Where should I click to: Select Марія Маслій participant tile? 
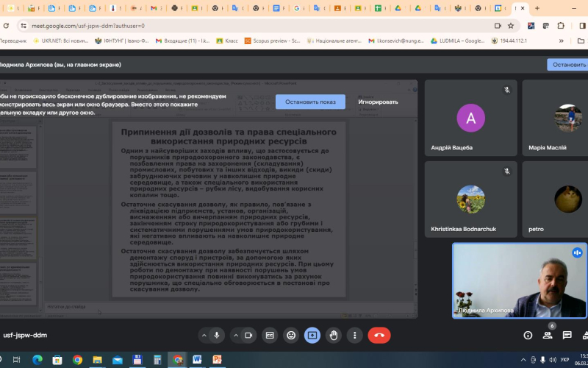point(555,118)
